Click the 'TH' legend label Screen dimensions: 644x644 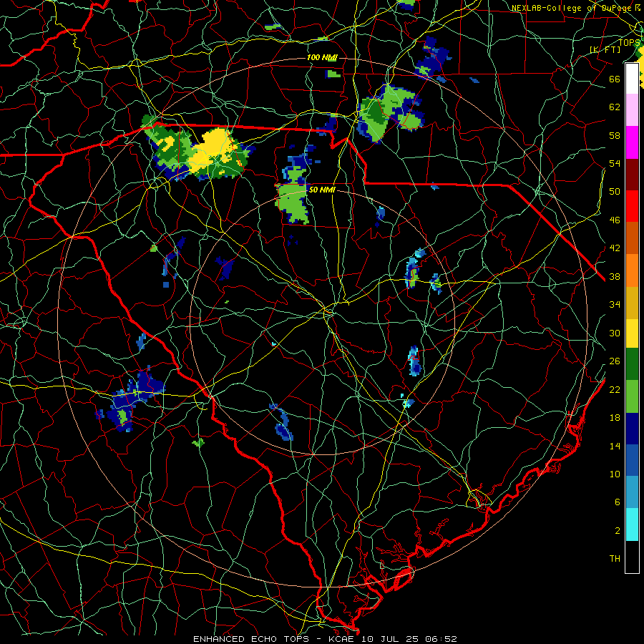[615, 559]
